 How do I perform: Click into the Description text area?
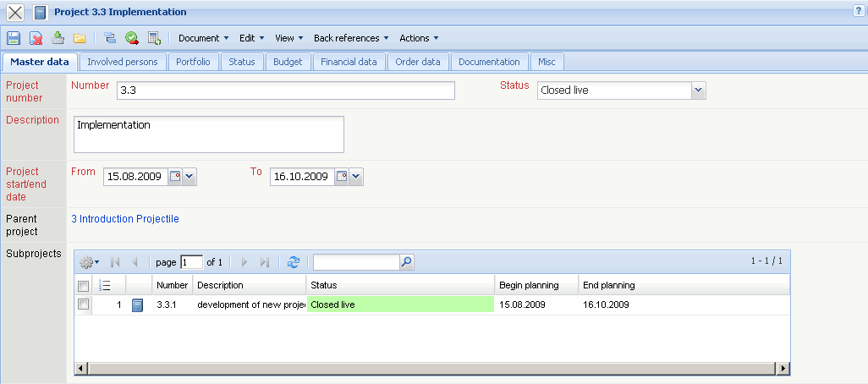click(x=208, y=134)
